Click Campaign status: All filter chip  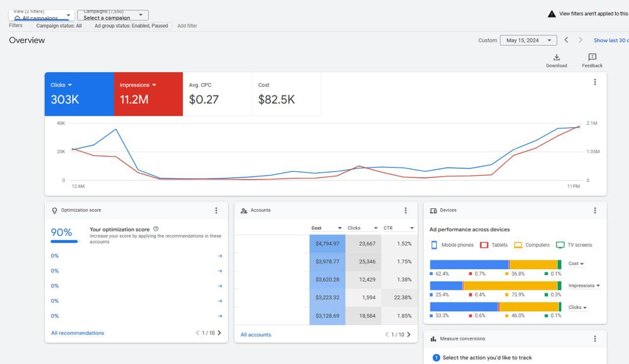point(59,26)
